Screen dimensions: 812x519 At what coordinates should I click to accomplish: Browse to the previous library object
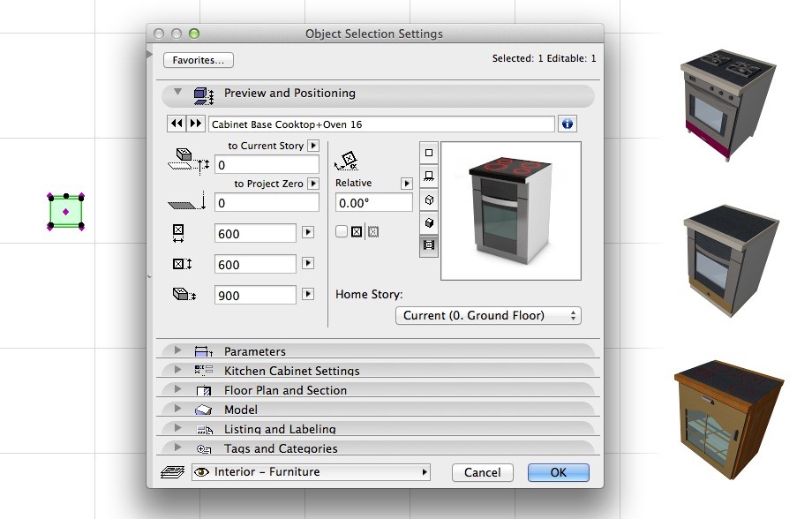pos(177,123)
